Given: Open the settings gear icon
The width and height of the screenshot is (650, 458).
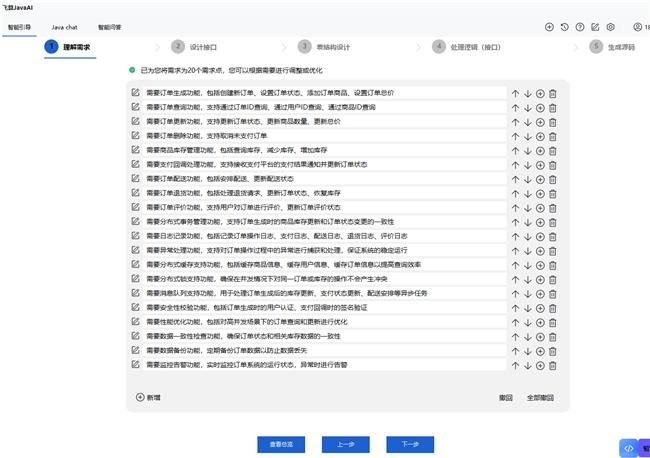Looking at the screenshot, I should (x=611, y=27).
